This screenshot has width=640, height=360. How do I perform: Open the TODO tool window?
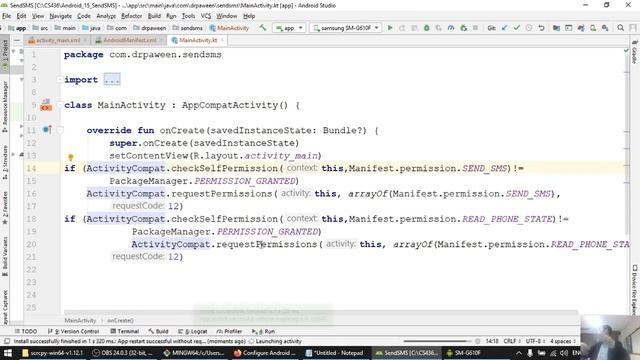(x=25, y=331)
